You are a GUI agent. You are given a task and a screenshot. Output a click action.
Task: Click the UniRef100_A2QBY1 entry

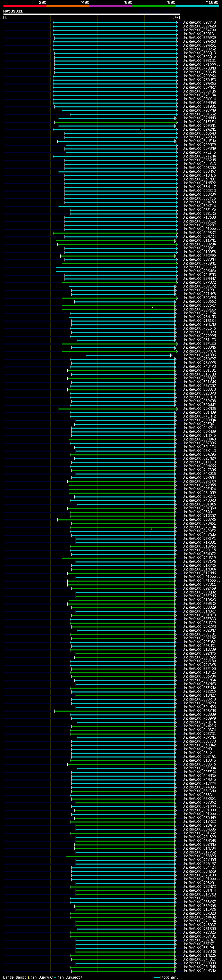pyautogui.click(x=199, y=248)
